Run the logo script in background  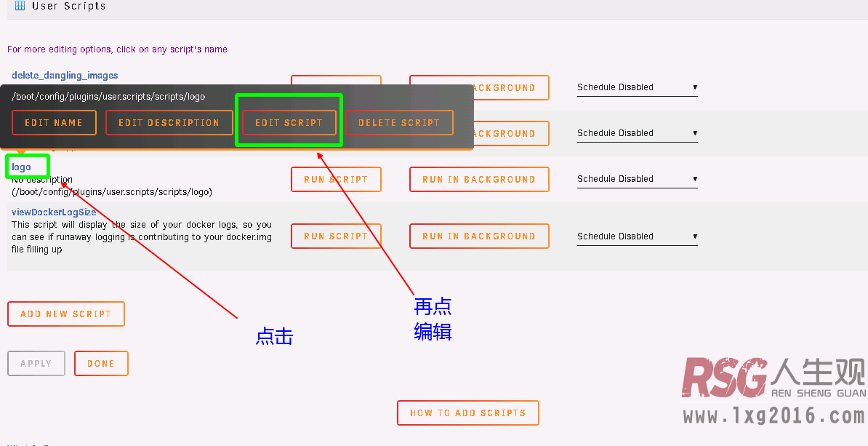478,180
